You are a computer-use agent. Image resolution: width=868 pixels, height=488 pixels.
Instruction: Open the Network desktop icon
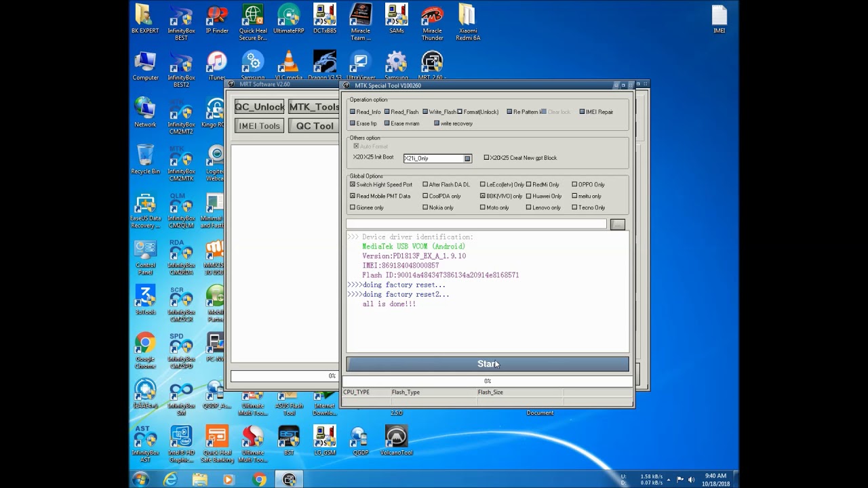(145, 113)
